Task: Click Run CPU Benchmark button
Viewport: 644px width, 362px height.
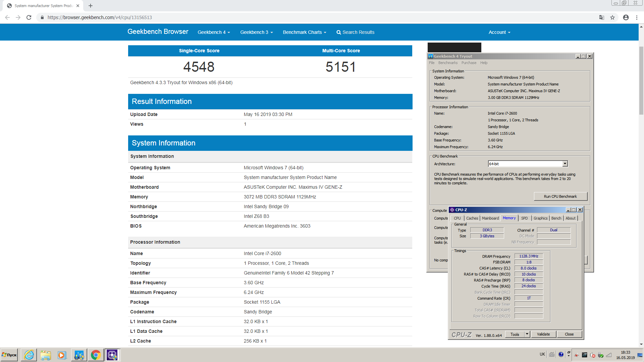Action: click(560, 196)
